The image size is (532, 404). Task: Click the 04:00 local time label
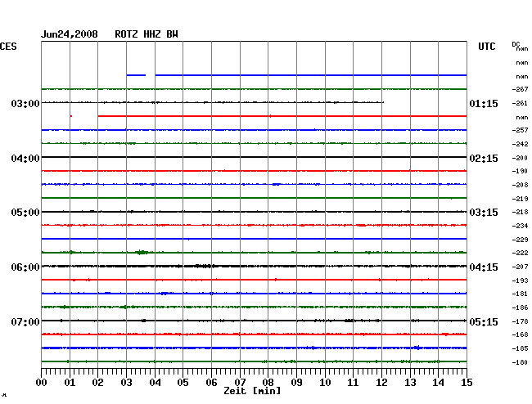pyautogui.click(x=25, y=159)
